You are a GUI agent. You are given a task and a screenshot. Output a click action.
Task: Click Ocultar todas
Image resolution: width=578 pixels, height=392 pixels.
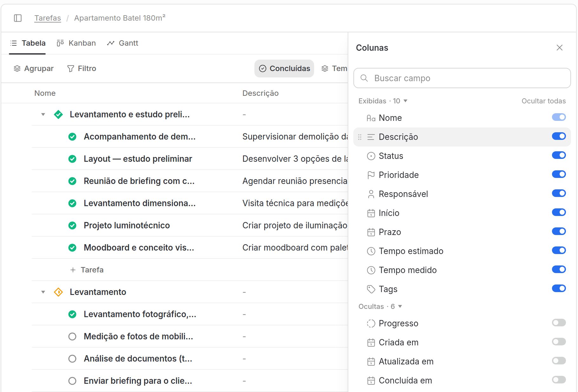click(x=544, y=101)
